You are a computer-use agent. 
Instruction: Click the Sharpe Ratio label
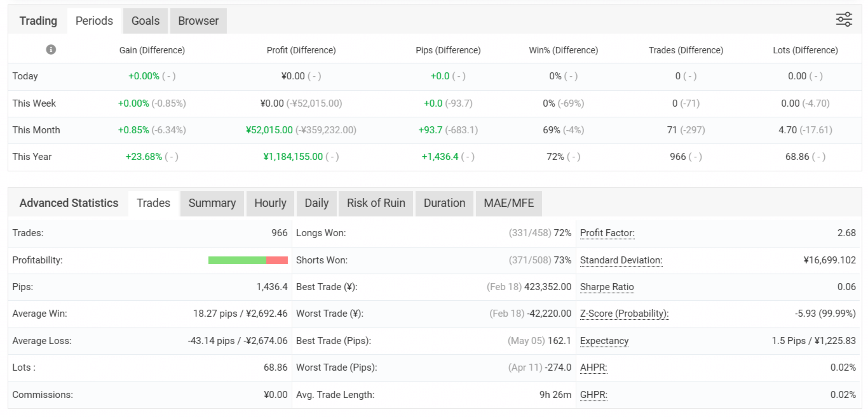click(x=607, y=287)
